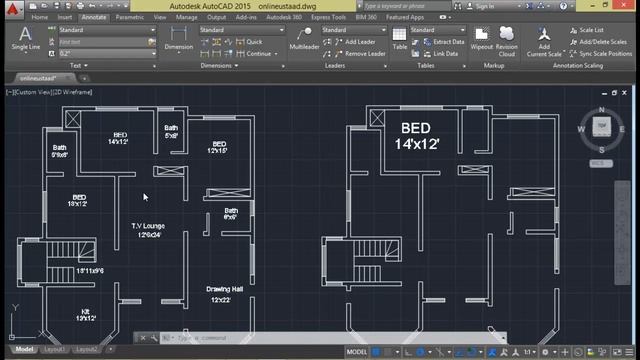Switch to the Output ribbon tab
640x360 pixels.
216,17
